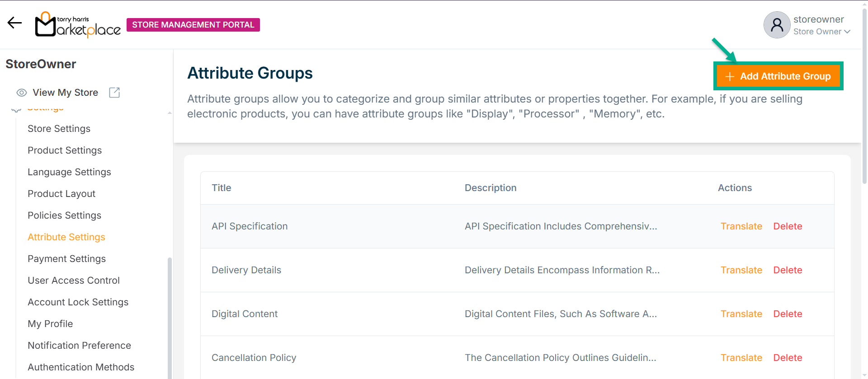
Task: Open Store Settings in sidebar
Action: tap(59, 129)
